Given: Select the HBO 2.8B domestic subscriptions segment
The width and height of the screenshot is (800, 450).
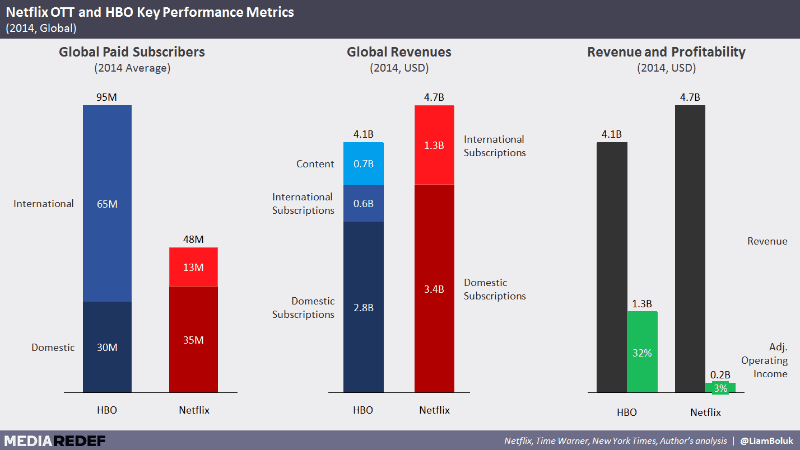Looking at the screenshot, I should (363, 307).
